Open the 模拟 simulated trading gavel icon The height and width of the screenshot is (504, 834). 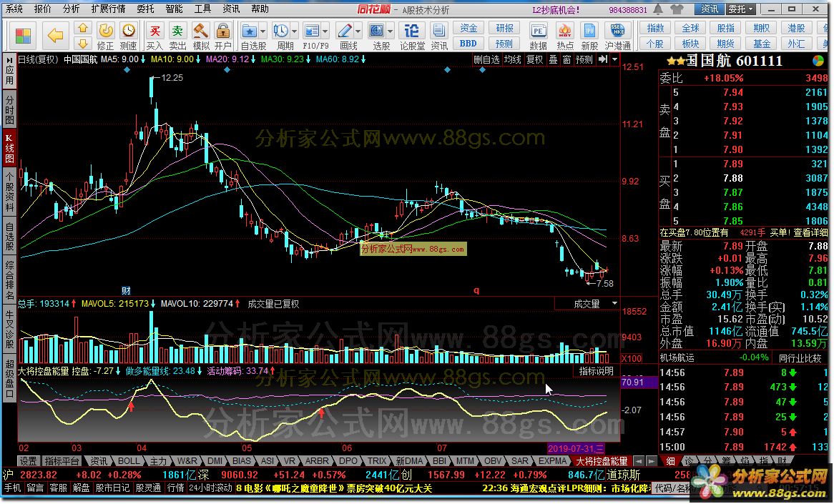coord(200,36)
